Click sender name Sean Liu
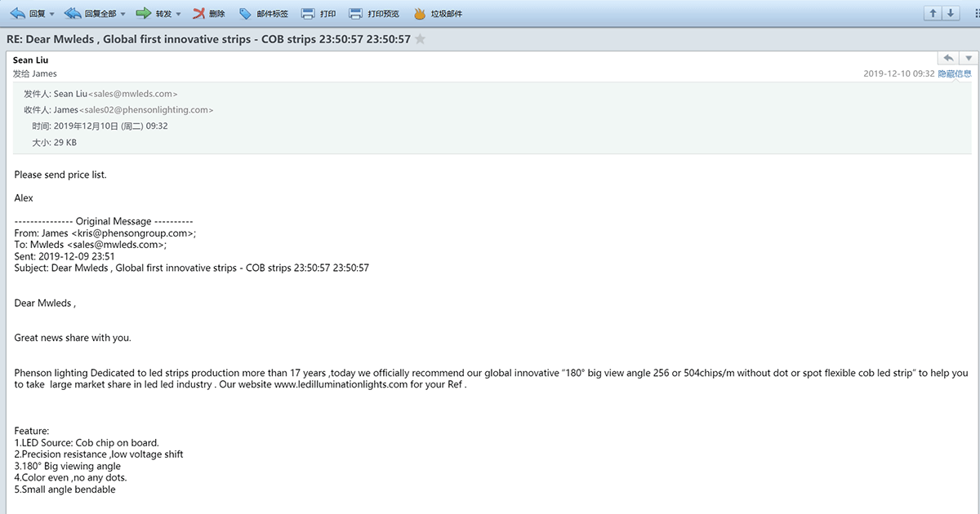 pos(30,60)
